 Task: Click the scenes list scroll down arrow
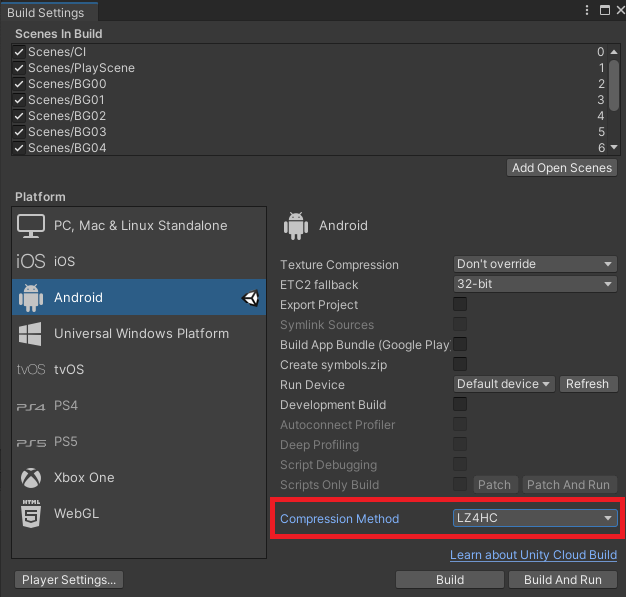[x=614, y=148]
